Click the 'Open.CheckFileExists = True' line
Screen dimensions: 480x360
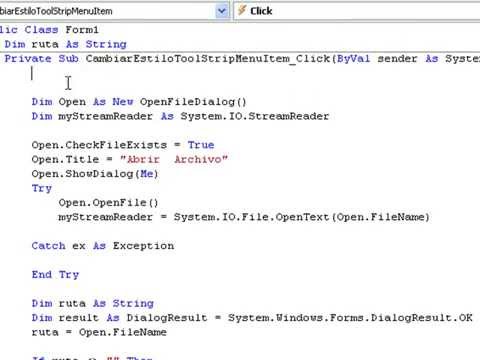point(123,145)
